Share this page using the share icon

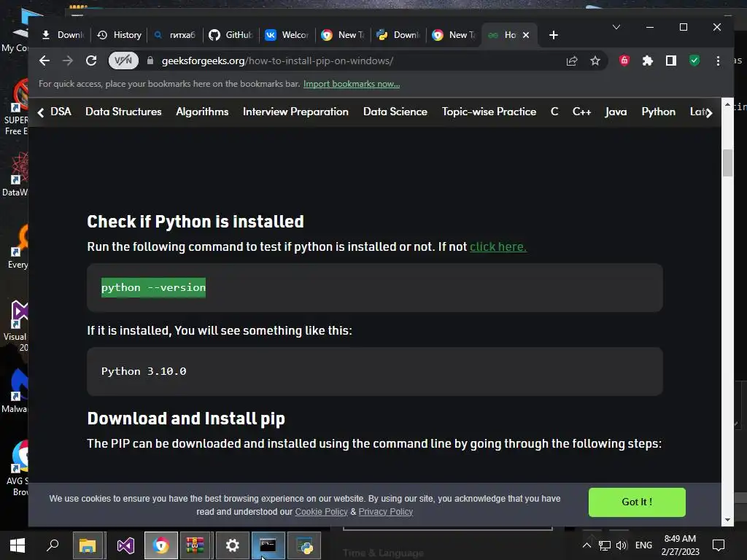pos(572,61)
